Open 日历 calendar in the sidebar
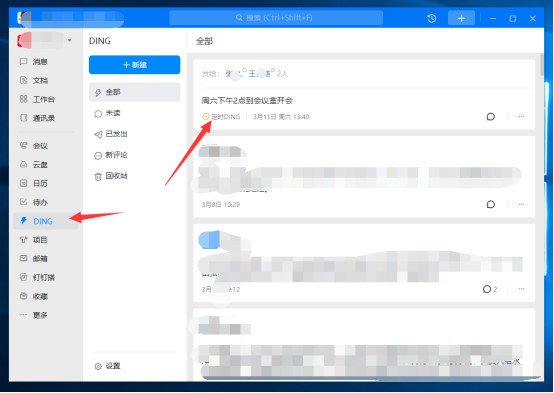554x393 pixels. [x=34, y=183]
